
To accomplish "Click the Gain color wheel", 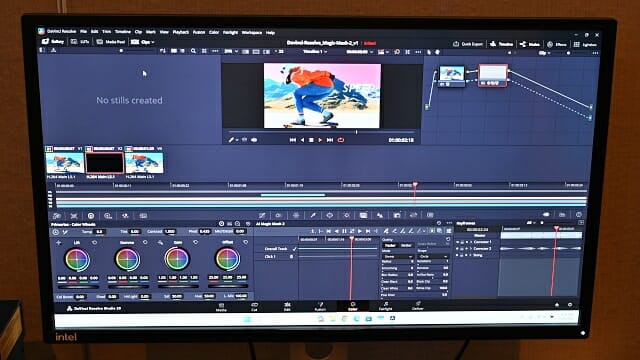I will (177, 259).
